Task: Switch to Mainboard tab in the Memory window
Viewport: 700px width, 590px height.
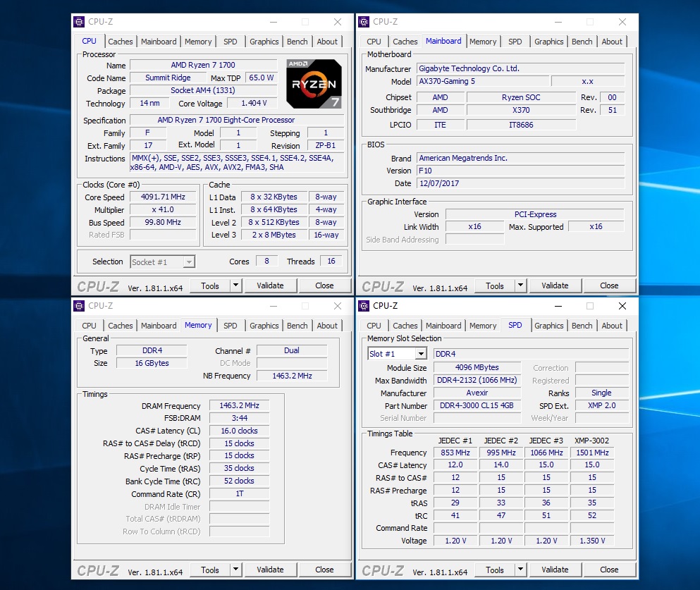Action: 159,326
